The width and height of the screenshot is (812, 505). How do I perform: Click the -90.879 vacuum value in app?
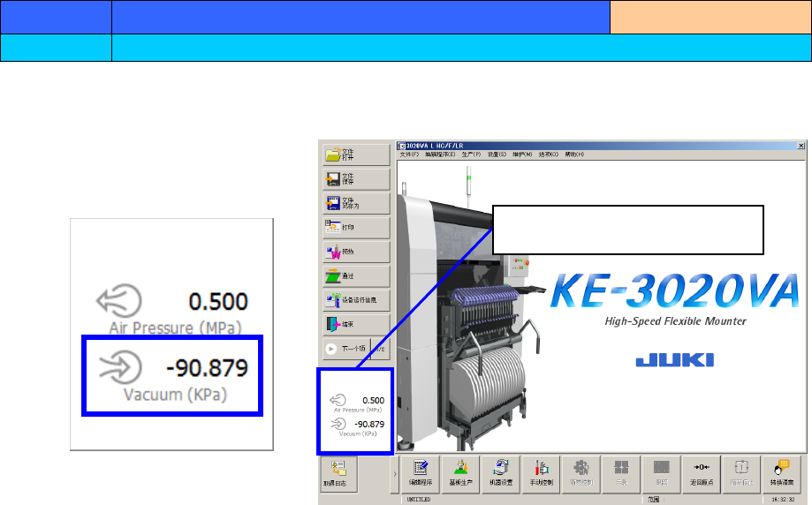pyautogui.click(x=369, y=425)
